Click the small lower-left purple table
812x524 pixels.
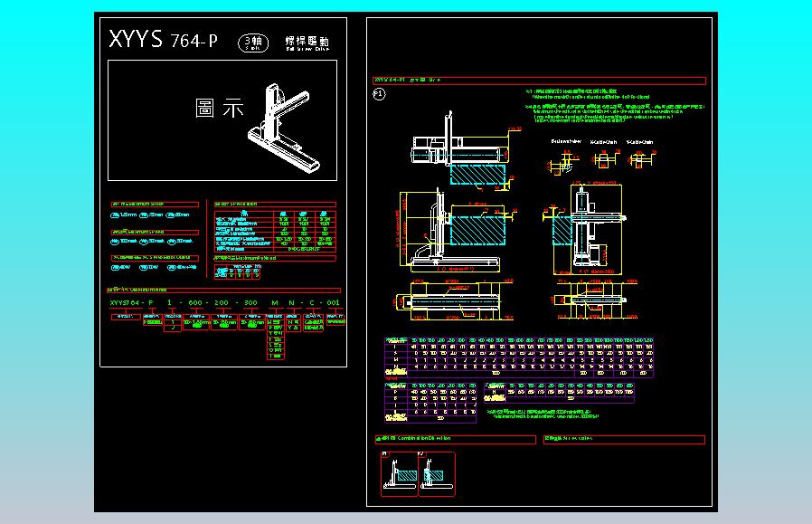[x=430, y=403]
